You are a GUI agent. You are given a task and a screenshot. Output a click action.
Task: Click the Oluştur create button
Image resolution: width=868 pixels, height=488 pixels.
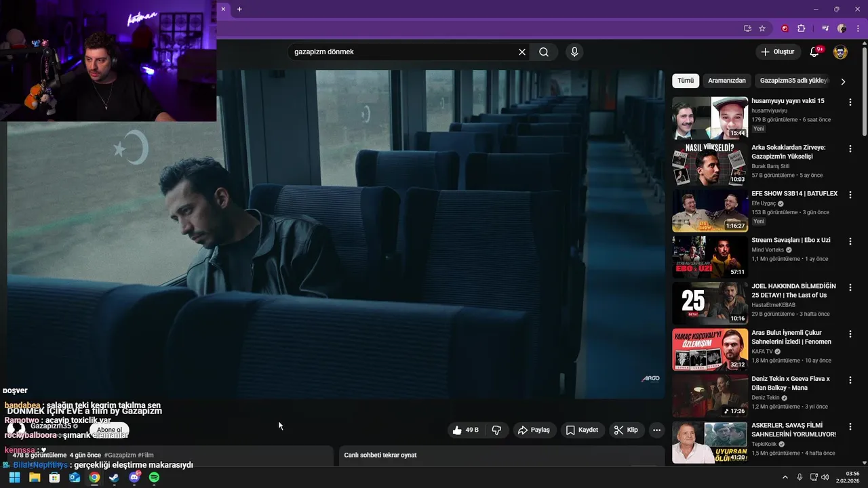778,52
